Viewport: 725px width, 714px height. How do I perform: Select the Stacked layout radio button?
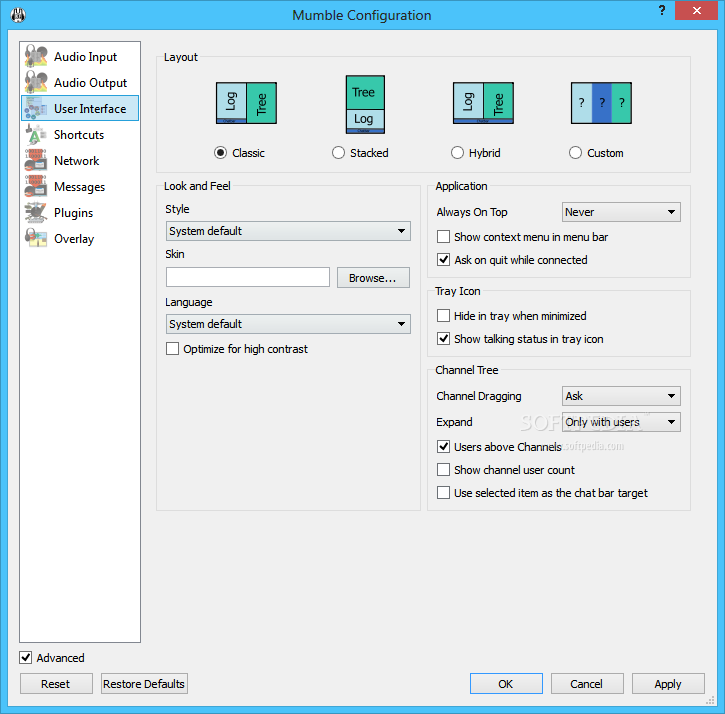pyautogui.click(x=338, y=153)
